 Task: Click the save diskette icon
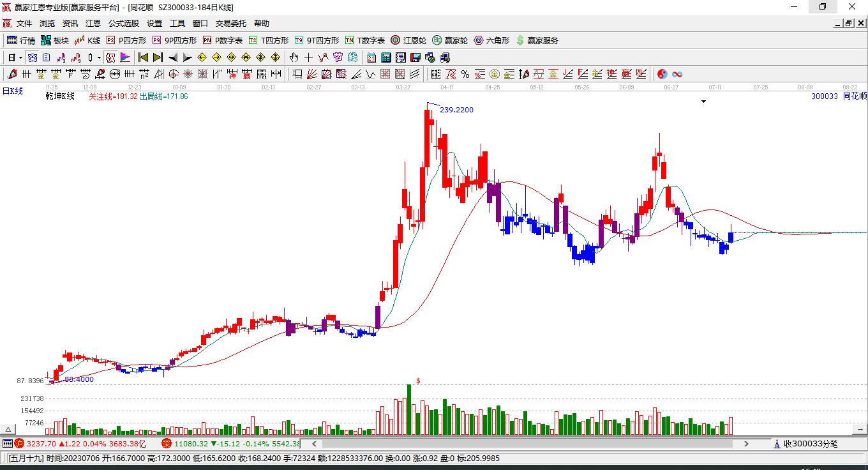click(415, 57)
